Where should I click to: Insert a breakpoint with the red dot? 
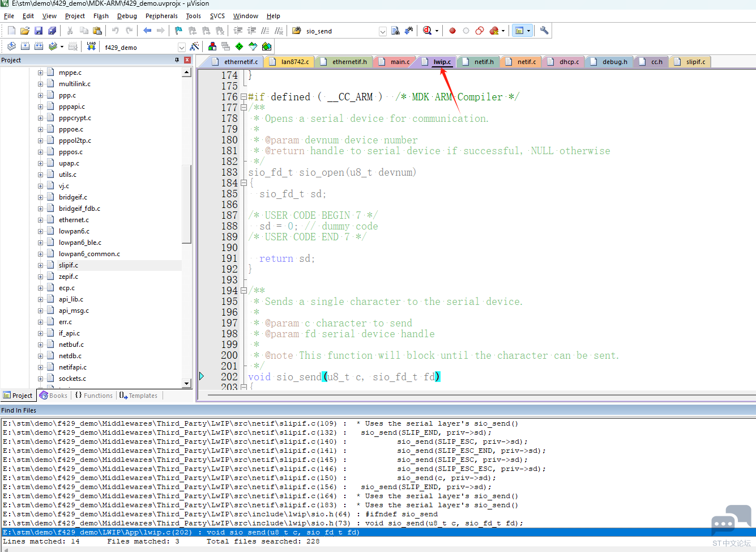pyautogui.click(x=452, y=31)
